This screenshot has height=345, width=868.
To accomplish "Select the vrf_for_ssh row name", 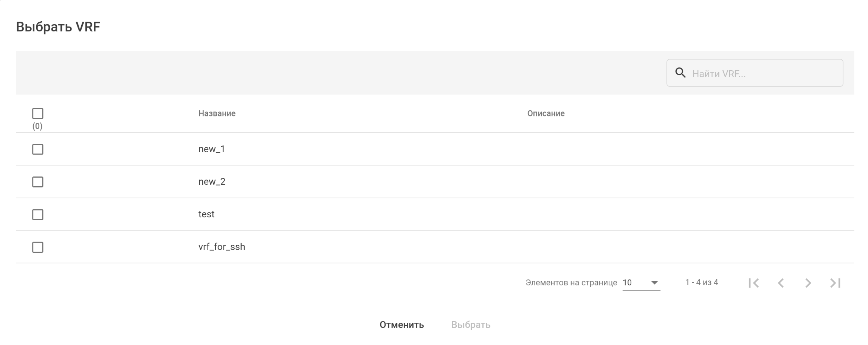I will (x=222, y=247).
